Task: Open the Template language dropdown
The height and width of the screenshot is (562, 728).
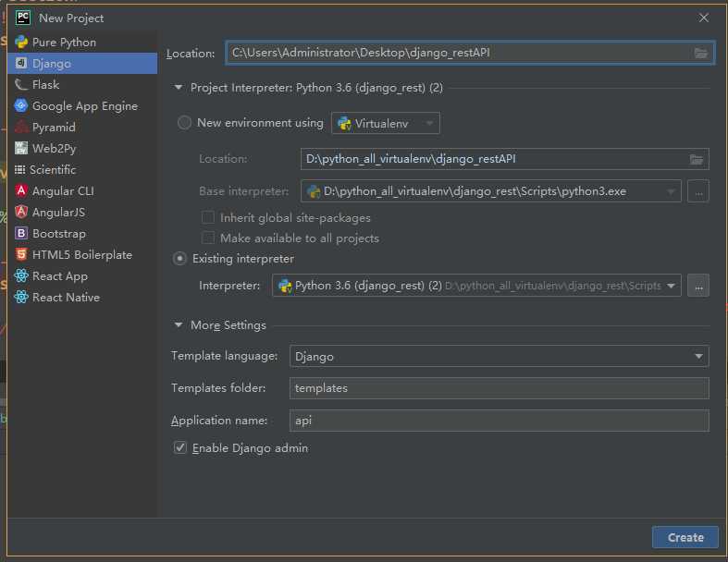Action: [x=500, y=357]
